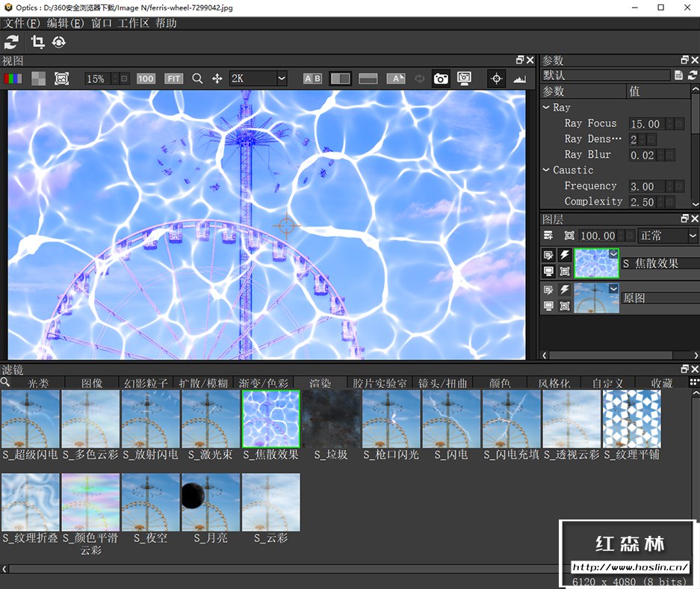Click the RGB color channels icon
700x589 pixels.
pyautogui.click(x=13, y=78)
